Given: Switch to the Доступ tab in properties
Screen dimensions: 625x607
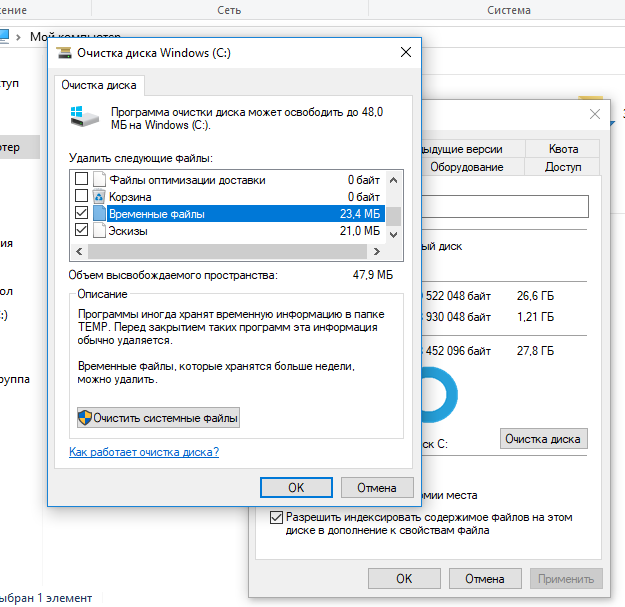Looking at the screenshot, I should coord(563,167).
